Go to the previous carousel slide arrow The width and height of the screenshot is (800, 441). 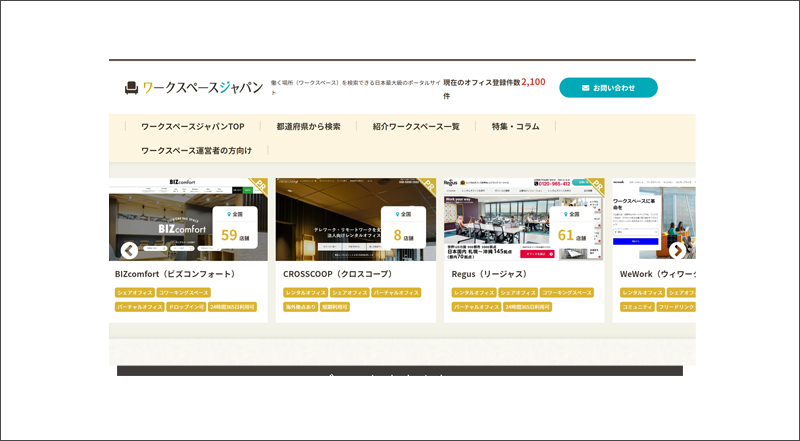(x=129, y=250)
